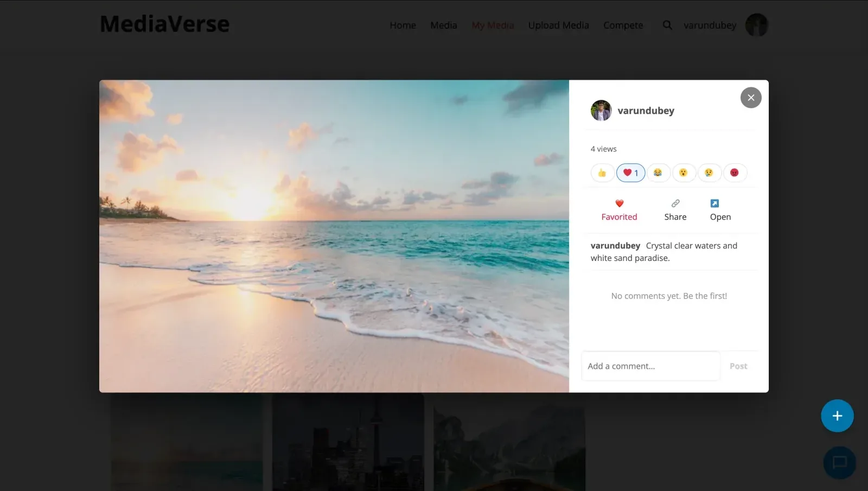The width and height of the screenshot is (868, 491).
Task: Open the search magnifier in navbar
Action: click(x=667, y=25)
